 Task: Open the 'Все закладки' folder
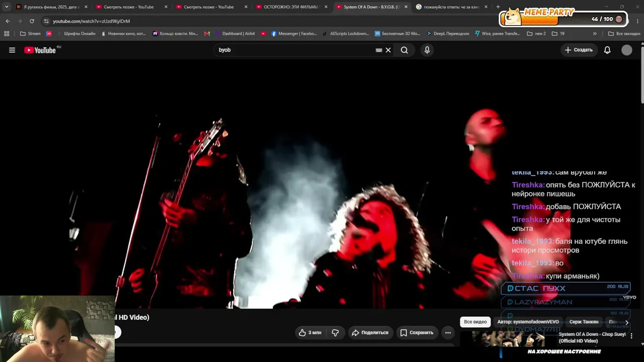point(624,34)
